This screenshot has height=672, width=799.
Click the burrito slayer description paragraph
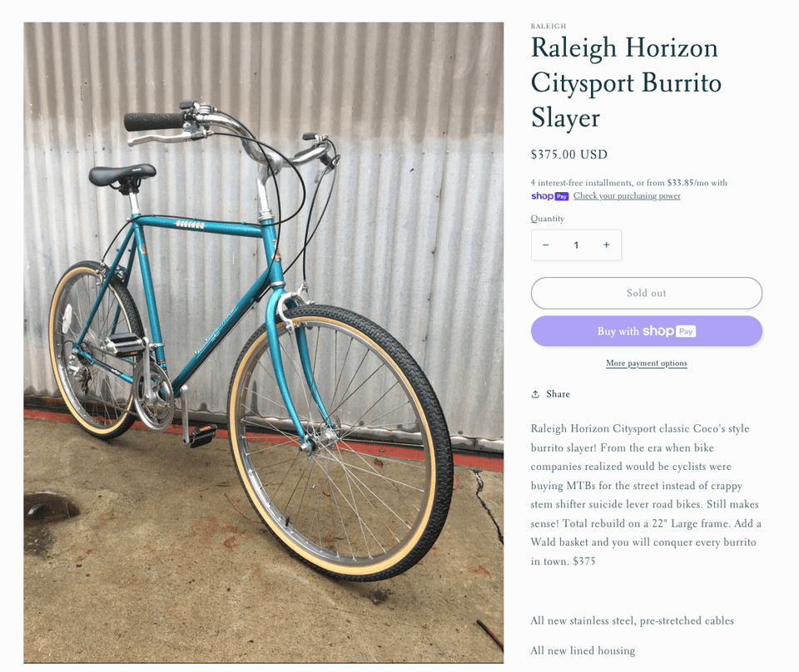[x=646, y=495]
